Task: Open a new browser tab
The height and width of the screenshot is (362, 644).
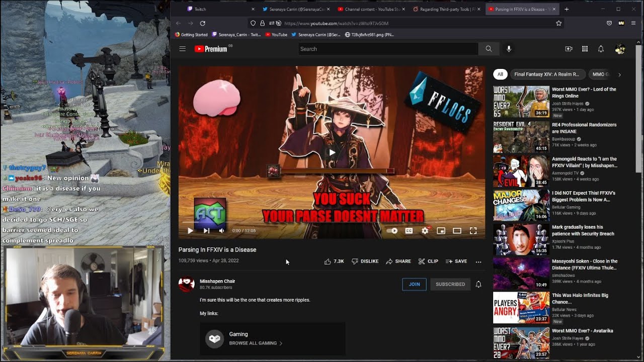Action: [x=567, y=9]
